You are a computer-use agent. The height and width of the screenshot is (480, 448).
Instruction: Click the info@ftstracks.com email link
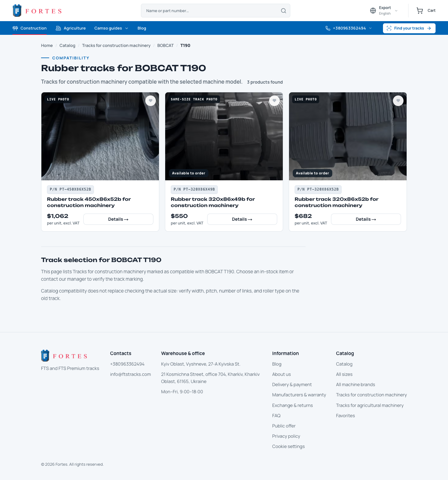click(130, 374)
